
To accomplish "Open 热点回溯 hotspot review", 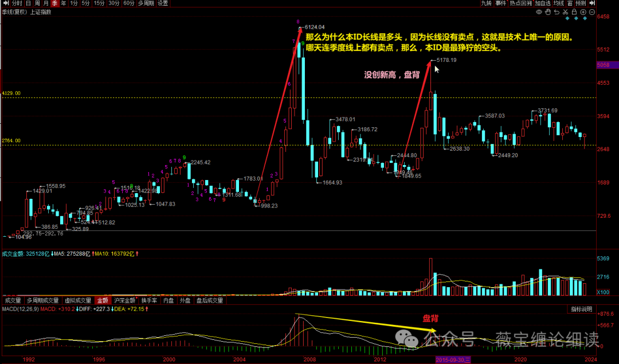I will point(520,3).
